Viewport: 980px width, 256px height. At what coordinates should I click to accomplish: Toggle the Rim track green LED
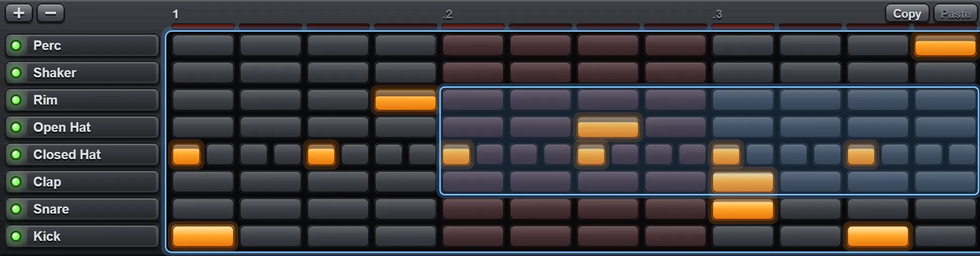coord(16,100)
